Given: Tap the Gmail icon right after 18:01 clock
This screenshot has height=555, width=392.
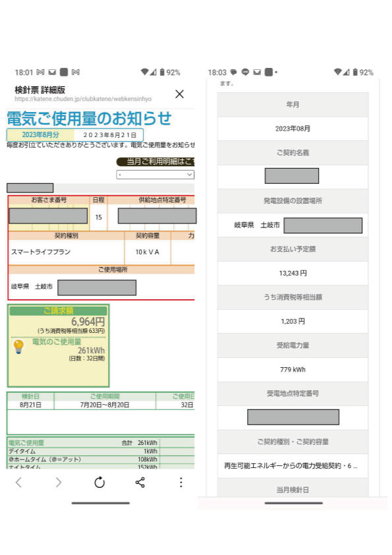Looking at the screenshot, I should point(40,73).
